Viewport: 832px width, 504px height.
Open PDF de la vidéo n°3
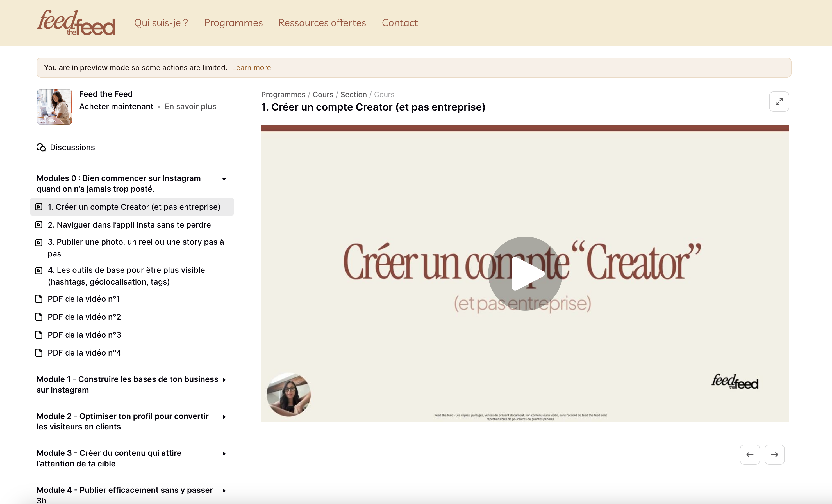(x=84, y=335)
